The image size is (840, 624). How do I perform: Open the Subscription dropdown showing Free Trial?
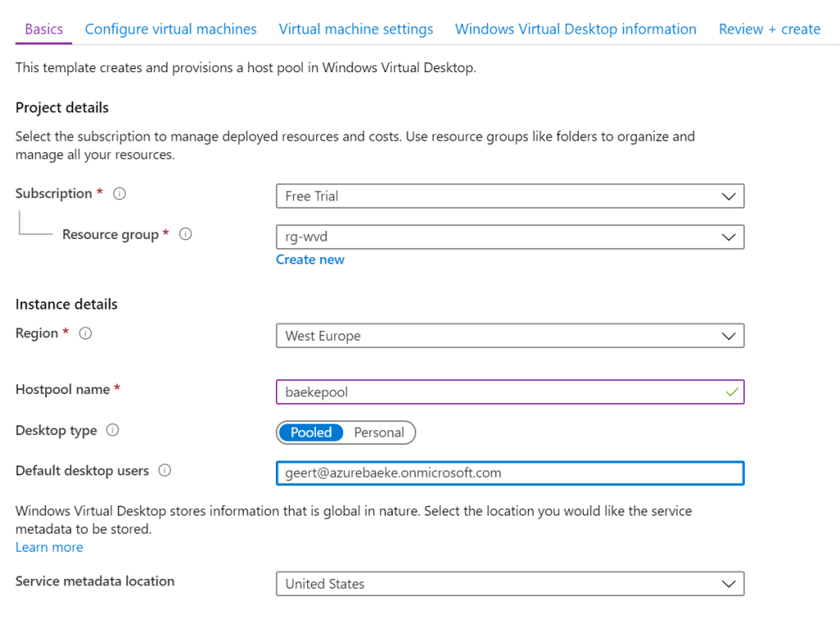(509, 196)
